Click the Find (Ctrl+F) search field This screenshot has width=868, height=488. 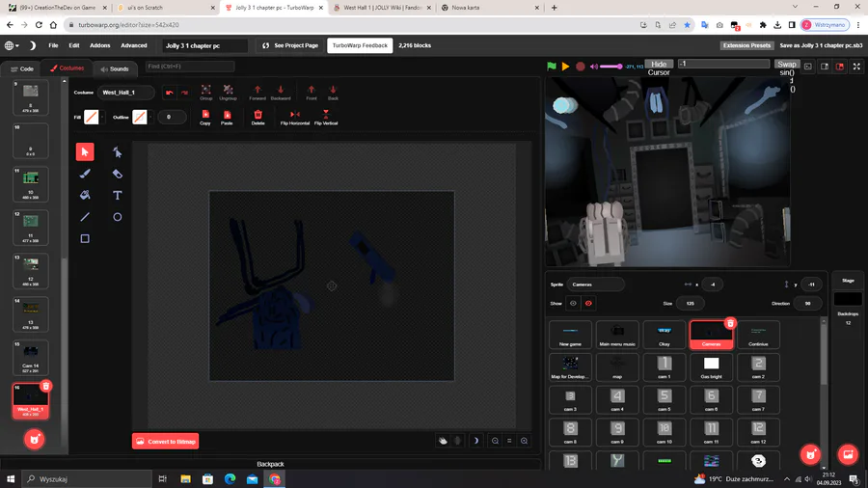(190, 67)
